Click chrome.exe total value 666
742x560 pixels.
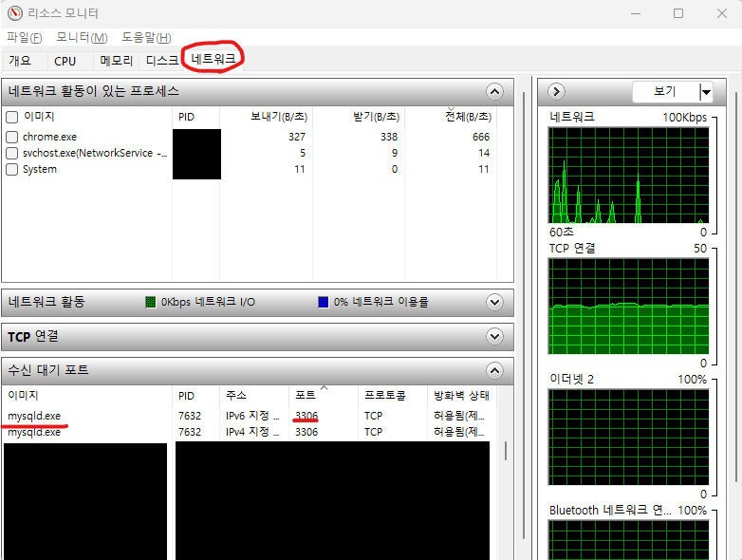tap(481, 137)
